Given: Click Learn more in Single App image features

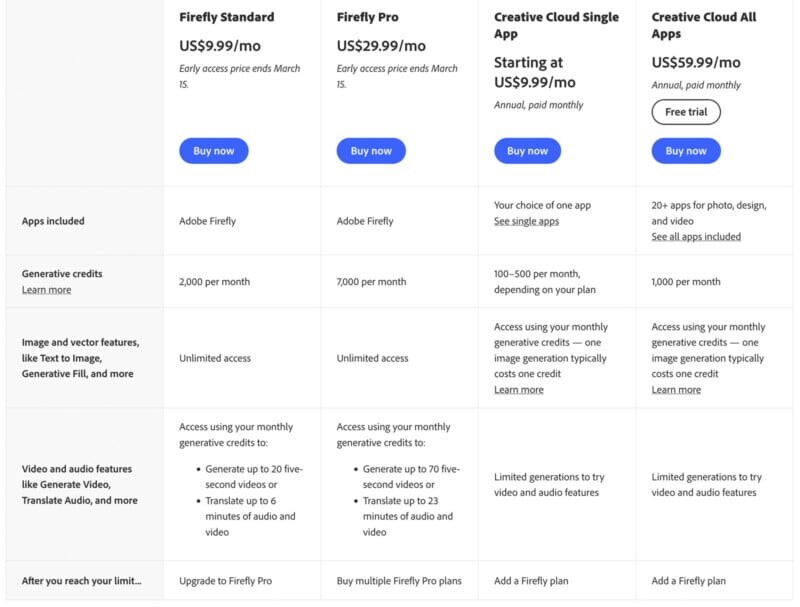Looking at the screenshot, I should (x=518, y=390).
